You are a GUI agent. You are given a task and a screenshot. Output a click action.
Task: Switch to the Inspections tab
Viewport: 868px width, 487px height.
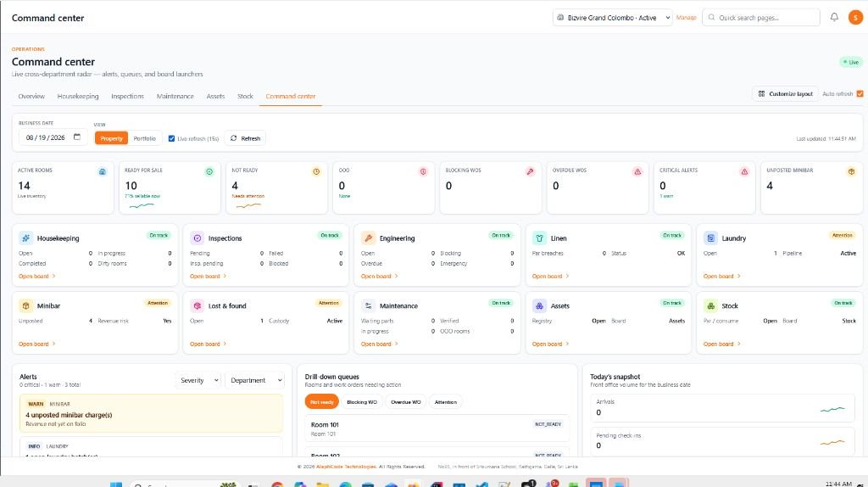pyautogui.click(x=127, y=96)
